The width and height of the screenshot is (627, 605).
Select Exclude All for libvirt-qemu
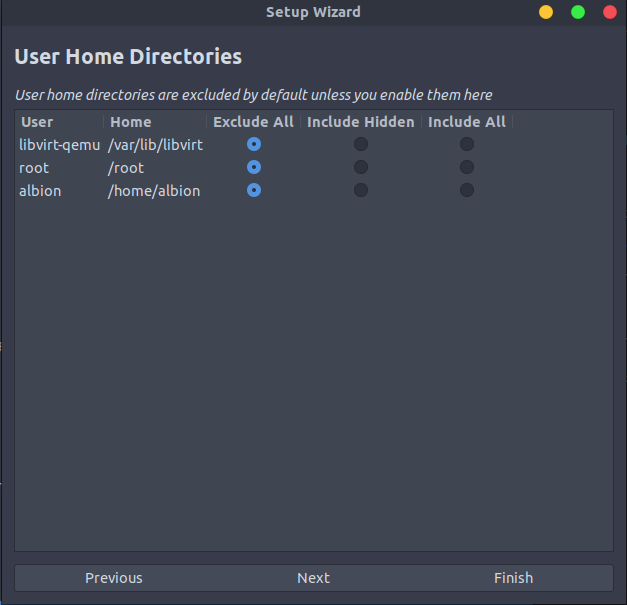(254, 144)
